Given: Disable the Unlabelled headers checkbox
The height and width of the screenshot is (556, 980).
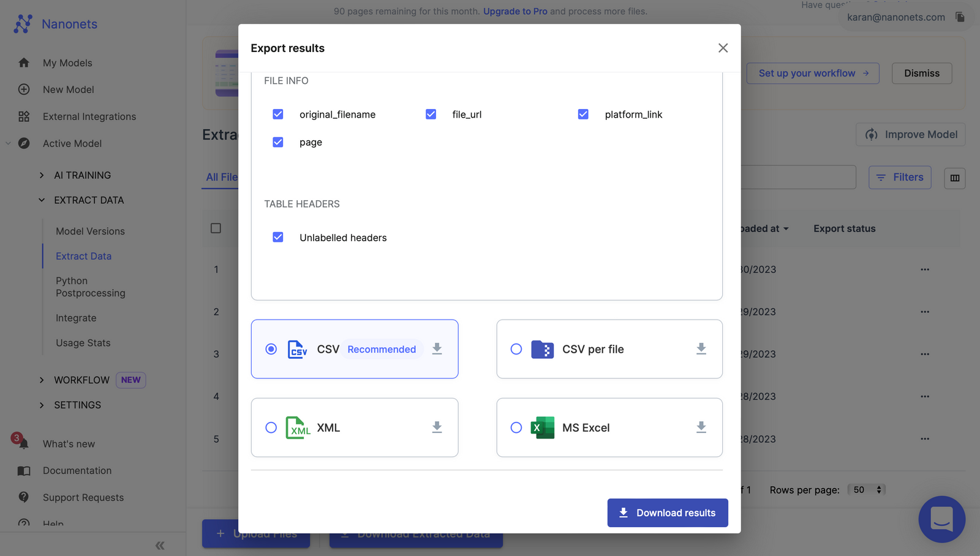Looking at the screenshot, I should tap(278, 237).
